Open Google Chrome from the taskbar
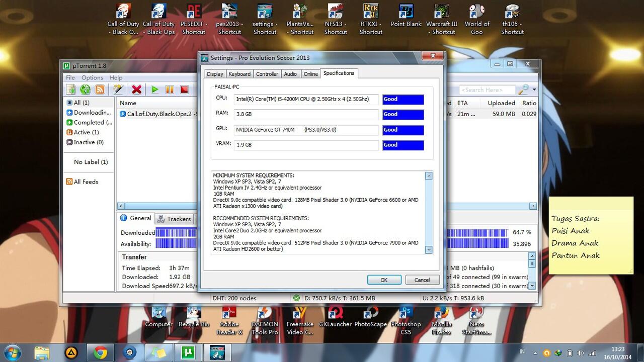The height and width of the screenshot is (362, 644). pos(100,352)
